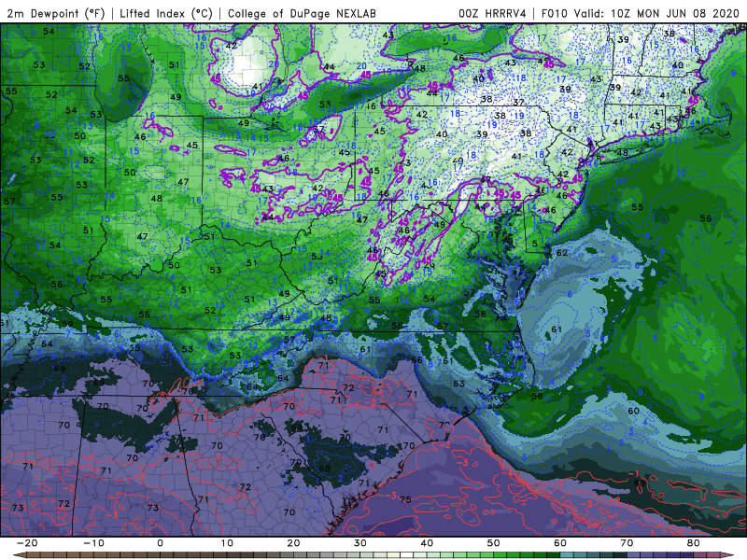Click the "2m Dewpoint (°F)" title text
Image resolution: width=747 pixels, height=560 pixels.
tap(55, 13)
